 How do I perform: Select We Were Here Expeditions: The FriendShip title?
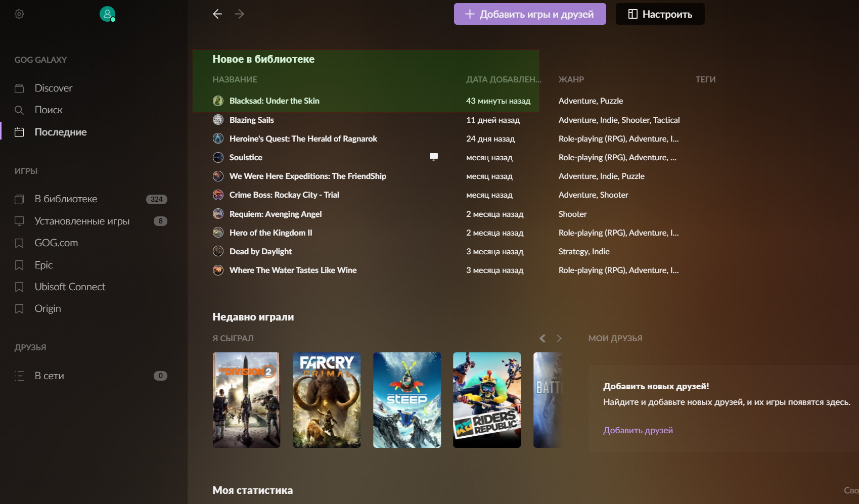coord(308,176)
